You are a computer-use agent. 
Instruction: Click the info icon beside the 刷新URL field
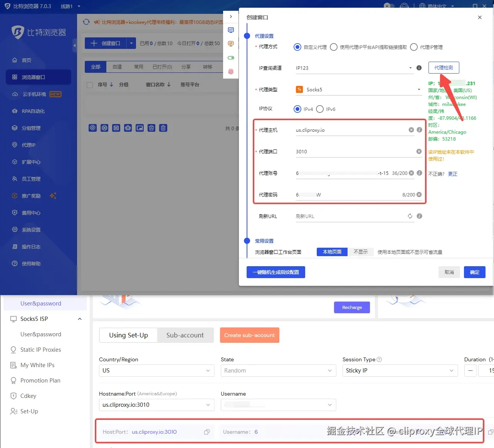[x=419, y=216]
